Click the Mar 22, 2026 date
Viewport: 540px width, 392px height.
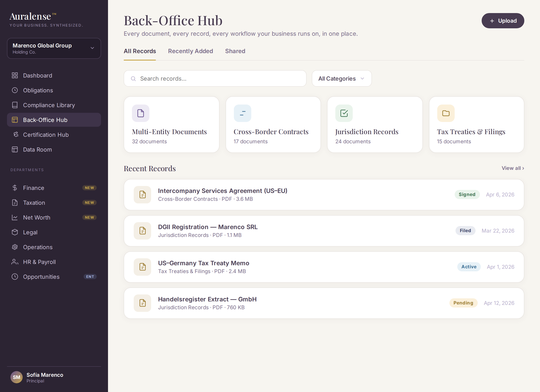498,231
